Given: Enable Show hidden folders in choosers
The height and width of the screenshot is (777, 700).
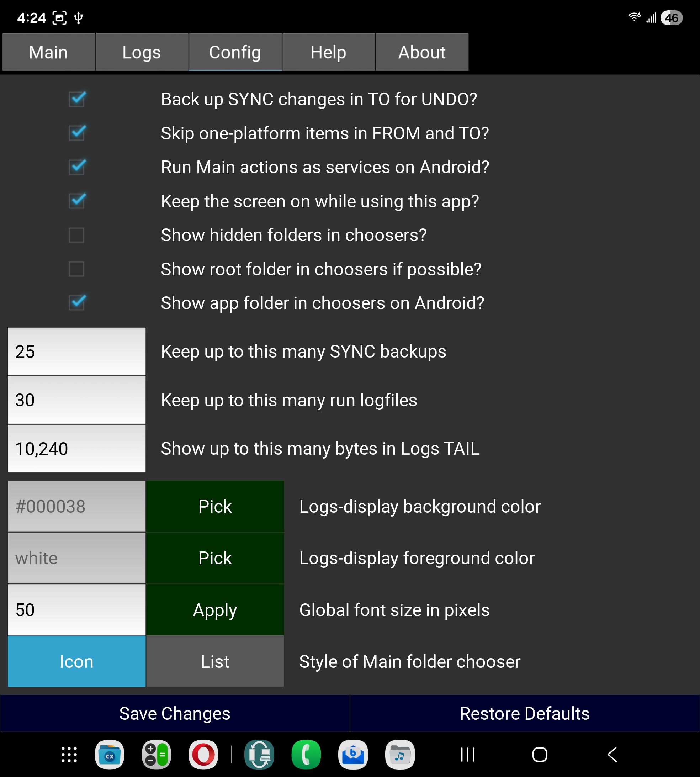Looking at the screenshot, I should click(76, 235).
